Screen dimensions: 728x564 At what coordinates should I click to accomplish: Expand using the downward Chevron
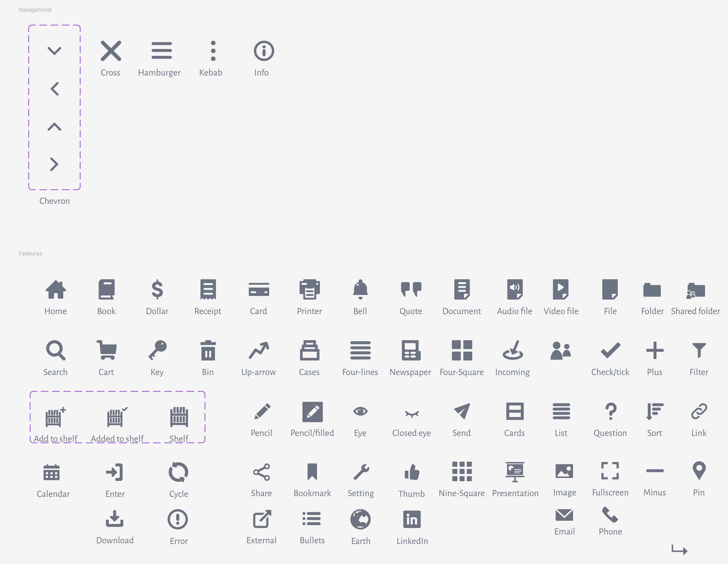click(54, 51)
